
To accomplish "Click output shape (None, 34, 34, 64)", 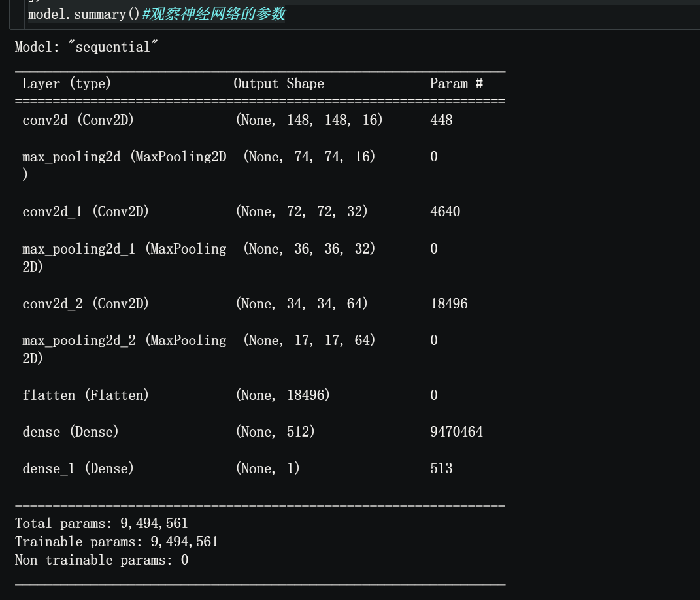I will click(301, 303).
